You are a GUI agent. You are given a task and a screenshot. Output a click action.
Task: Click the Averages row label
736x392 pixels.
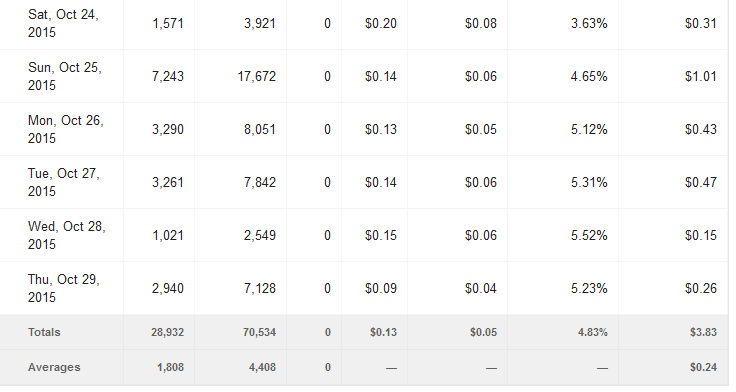coord(54,368)
